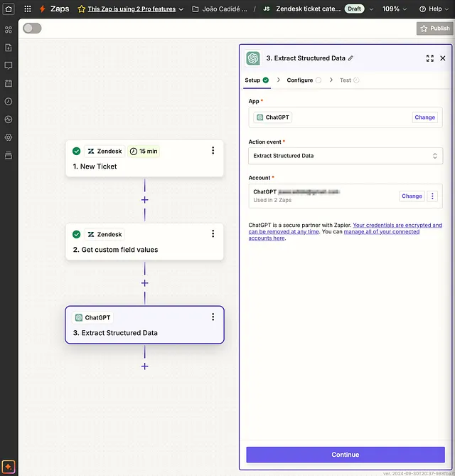
Task: Switch to the Configure tab
Action: click(x=304, y=80)
